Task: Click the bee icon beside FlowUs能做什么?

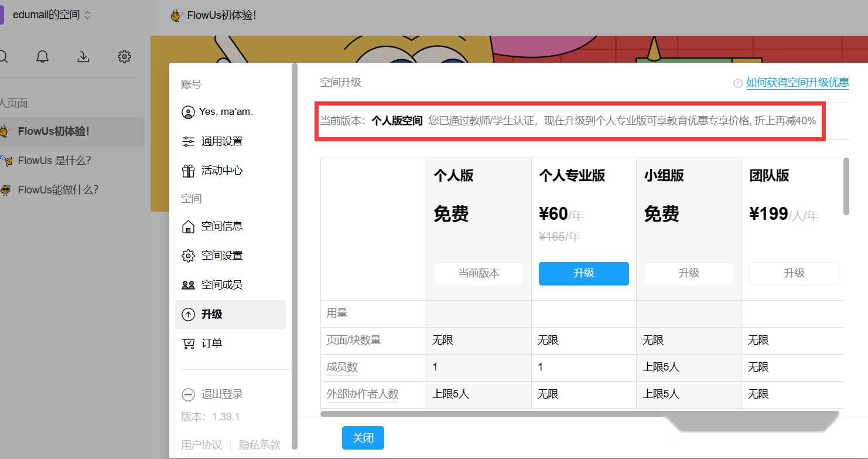Action: click(x=6, y=190)
